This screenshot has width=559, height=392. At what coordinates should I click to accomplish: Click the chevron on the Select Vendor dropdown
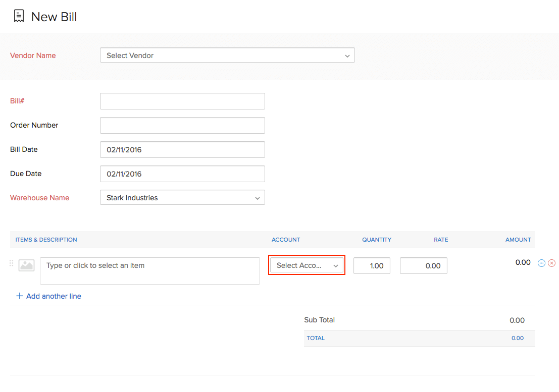[347, 55]
